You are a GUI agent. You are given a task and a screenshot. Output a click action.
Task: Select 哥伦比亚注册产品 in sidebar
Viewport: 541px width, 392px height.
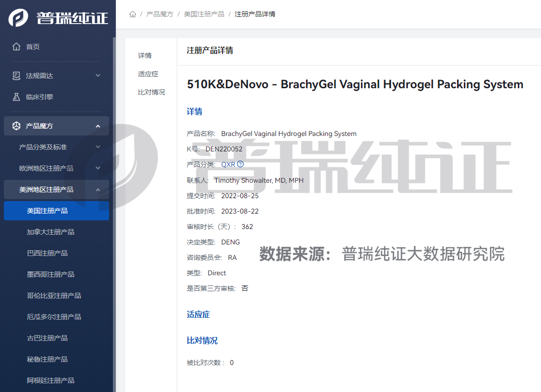(56, 296)
